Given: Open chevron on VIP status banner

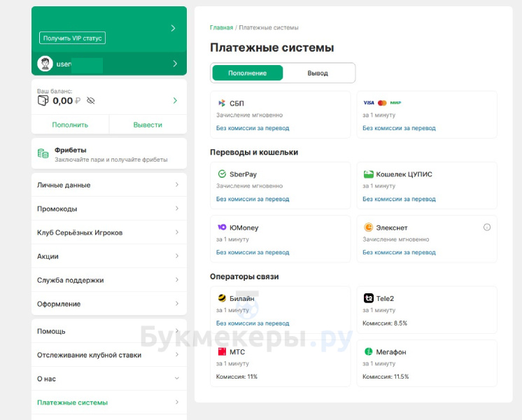Looking at the screenshot, I should click(x=173, y=28).
